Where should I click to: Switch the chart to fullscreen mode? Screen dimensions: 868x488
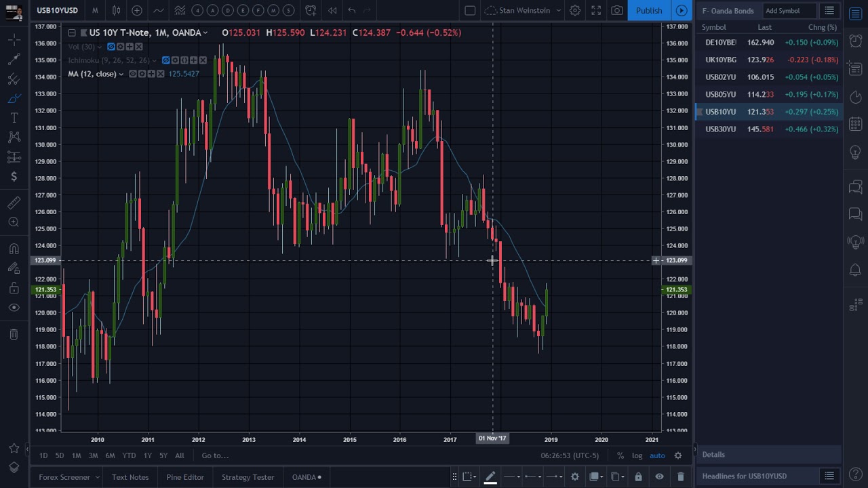point(596,10)
